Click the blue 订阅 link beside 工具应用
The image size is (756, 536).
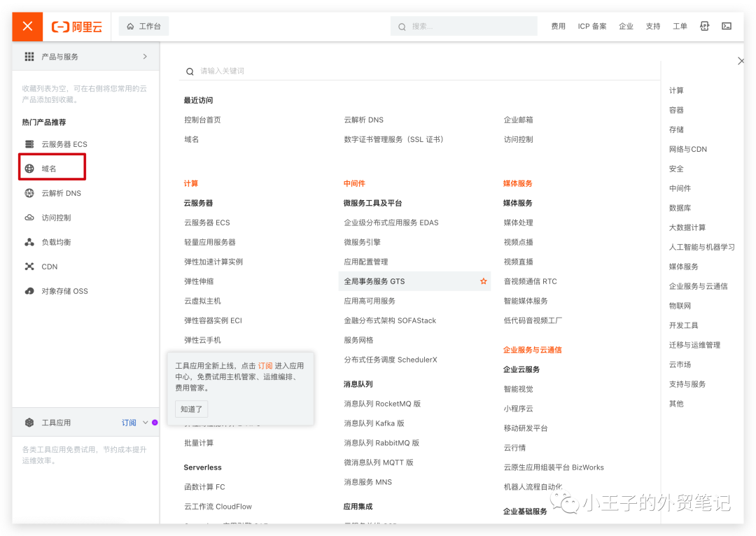129,422
